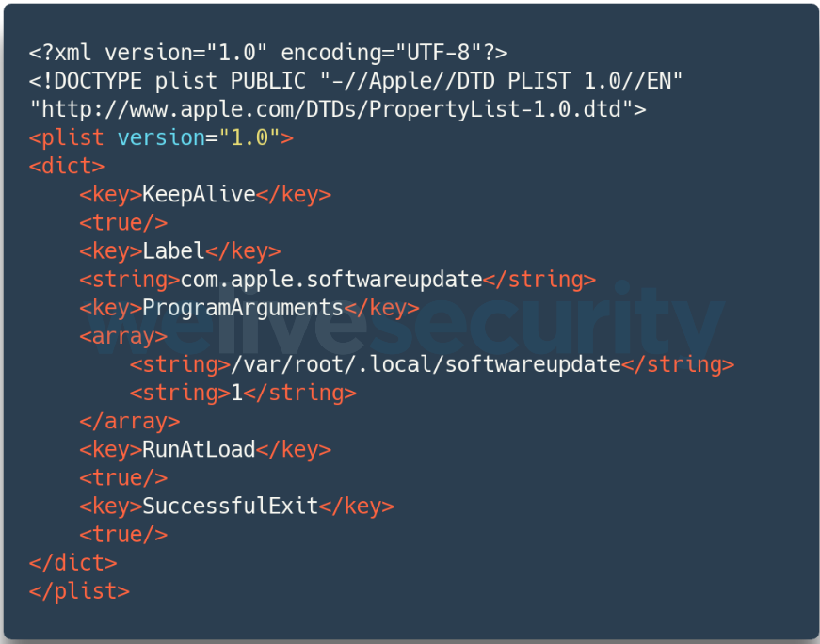
Task: Click the closing array tag
Action: 130,421
